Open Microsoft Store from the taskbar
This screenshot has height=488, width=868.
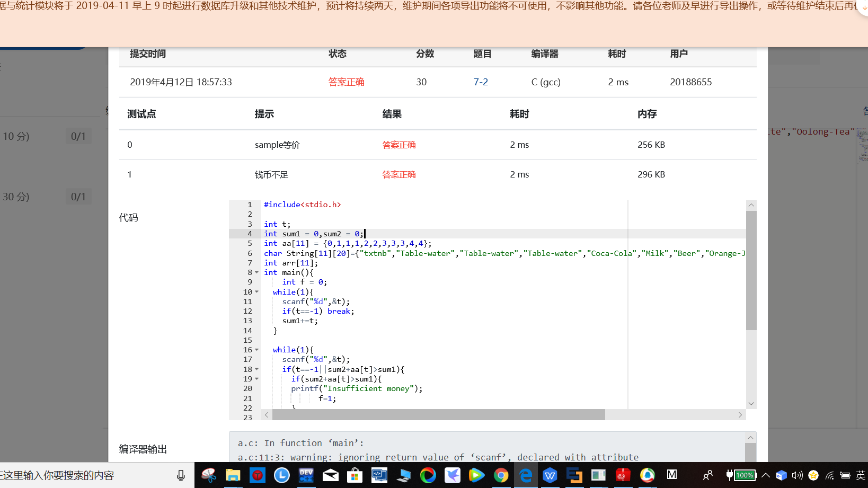click(x=355, y=475)
